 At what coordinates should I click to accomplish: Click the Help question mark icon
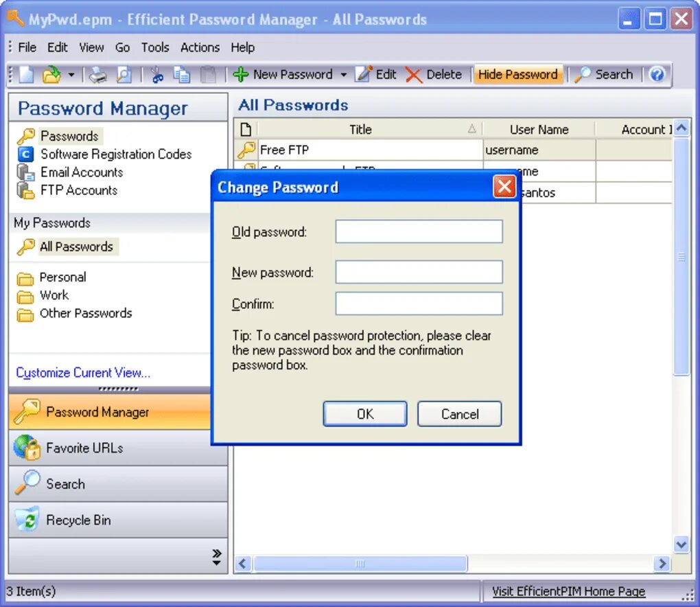coord(657,75)
